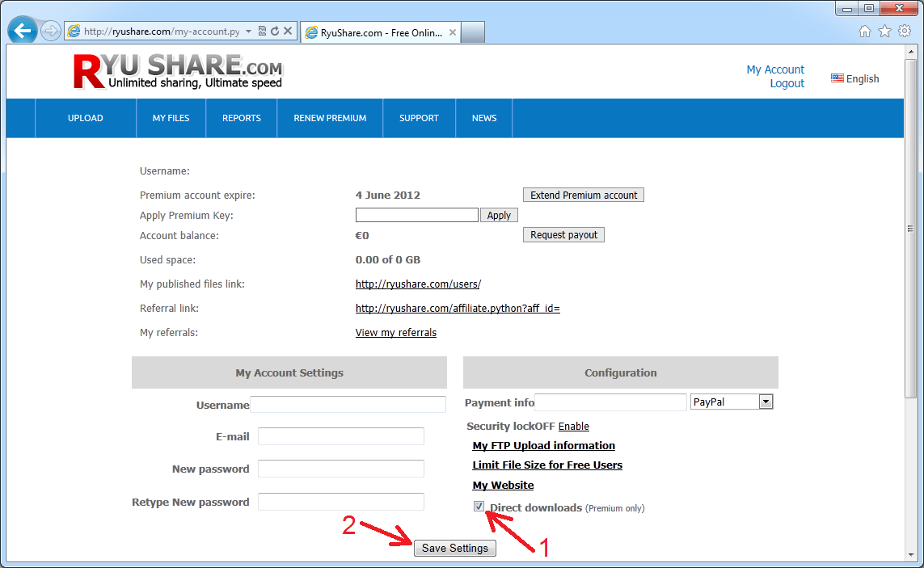Click the "My Account Settings" section header
This screenshot has width=924, height=568.
(289, 372)
